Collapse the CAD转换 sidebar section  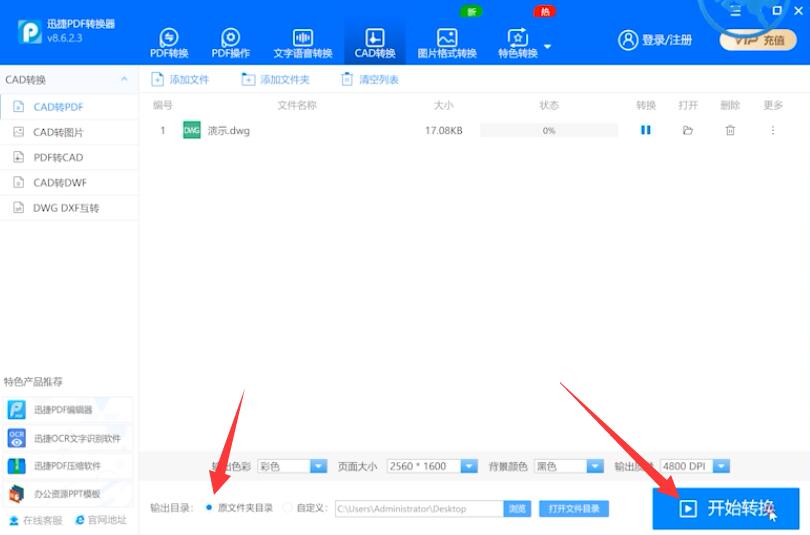tap(124, 79)
